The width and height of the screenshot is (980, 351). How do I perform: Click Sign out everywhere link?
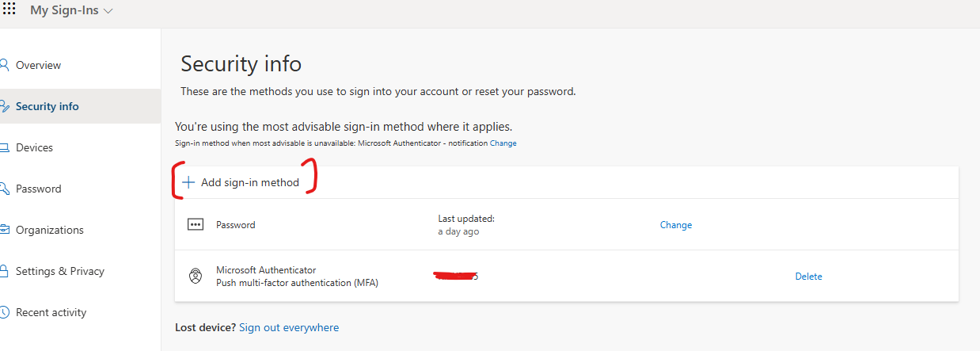pyautogui.click(x=289, y=327)
